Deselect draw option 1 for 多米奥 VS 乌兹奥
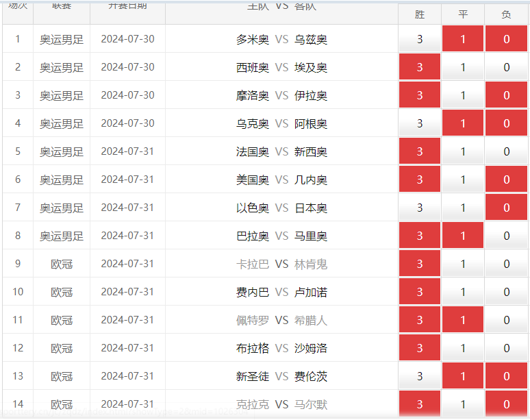 click(463, 39)
